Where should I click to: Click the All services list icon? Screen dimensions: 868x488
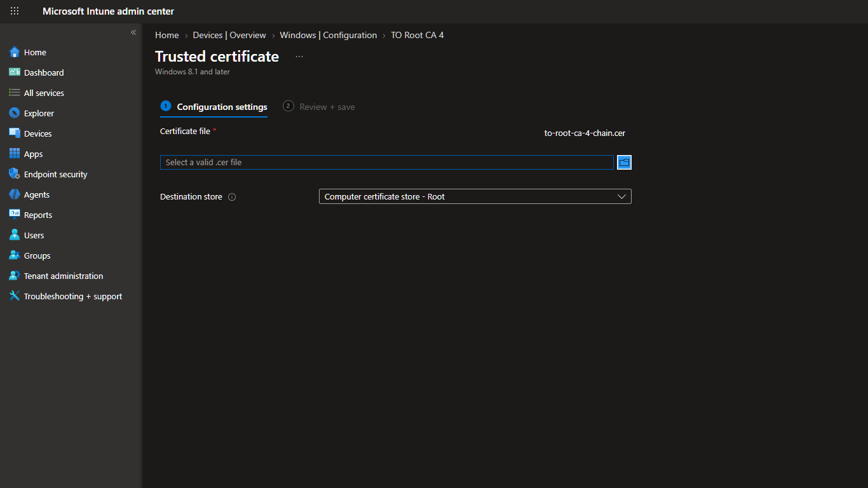15,93
